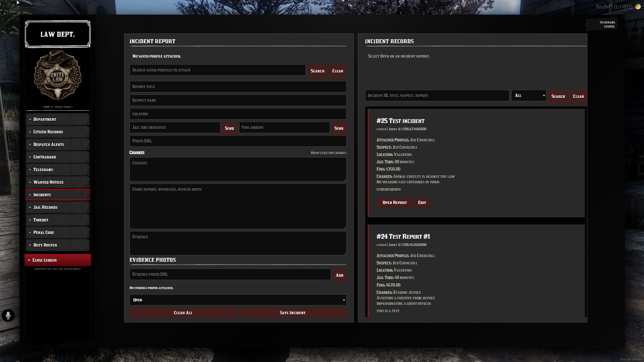Open the Department sidebar menu
The width and height of the screenshot is (644, 362).
pyautogui.click(x=58, y=119)
